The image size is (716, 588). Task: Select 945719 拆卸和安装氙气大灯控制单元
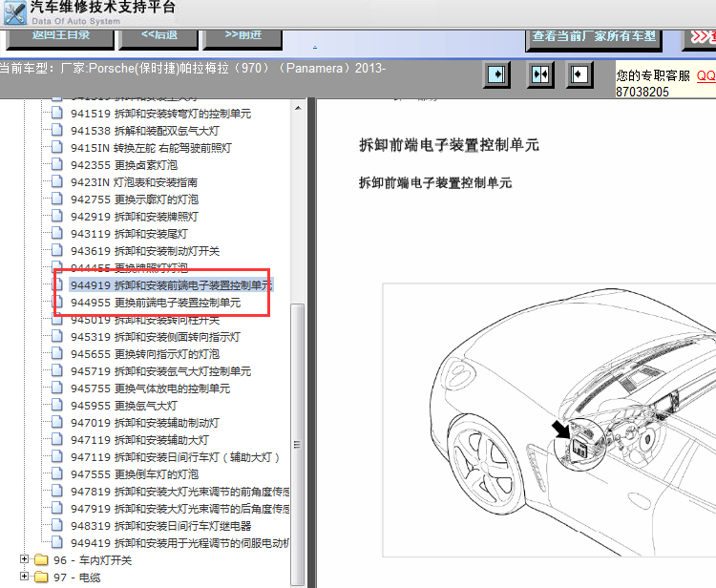point(160,371)
